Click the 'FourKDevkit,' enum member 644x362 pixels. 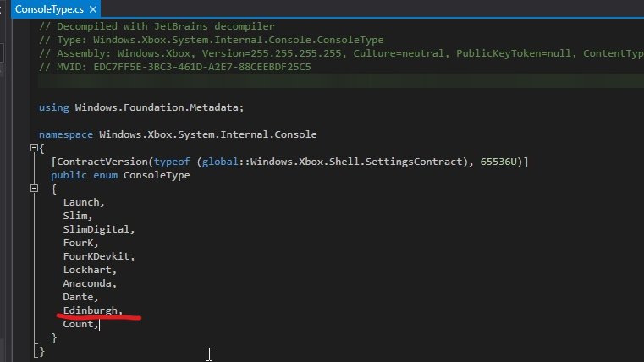[x=99, y=256]
